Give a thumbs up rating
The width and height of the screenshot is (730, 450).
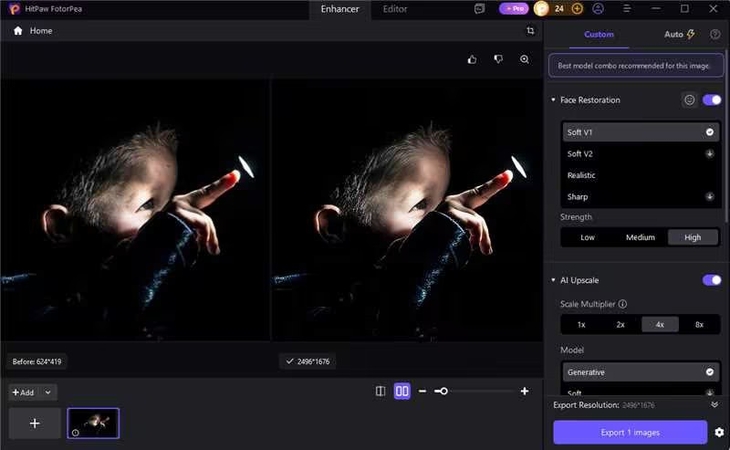(472, 59)
